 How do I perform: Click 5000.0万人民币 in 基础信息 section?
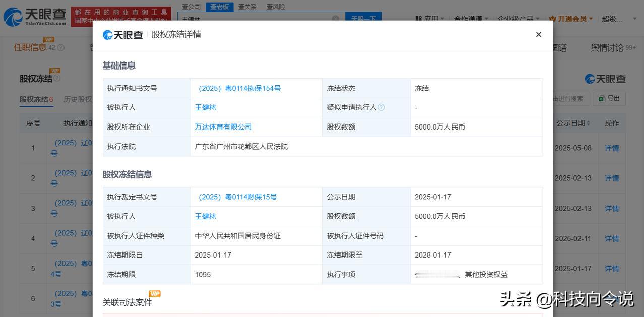[x=440, y=127]
